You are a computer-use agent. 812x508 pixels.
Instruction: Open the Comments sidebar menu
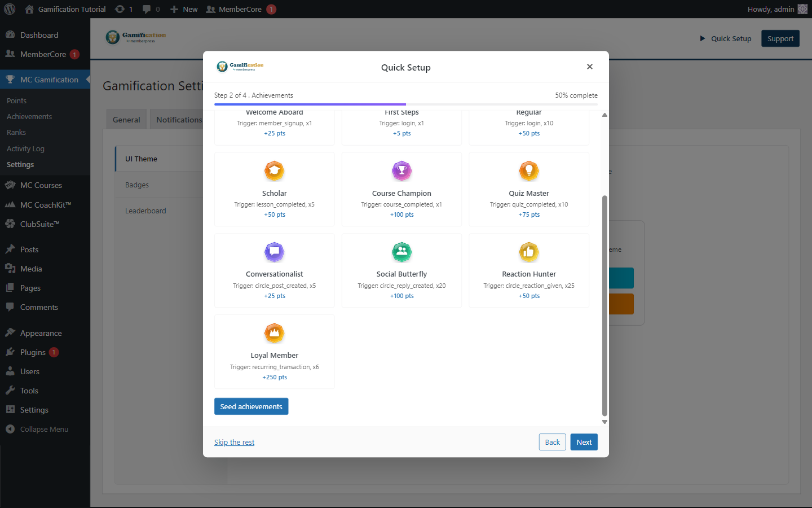click(x=45, y=307)
